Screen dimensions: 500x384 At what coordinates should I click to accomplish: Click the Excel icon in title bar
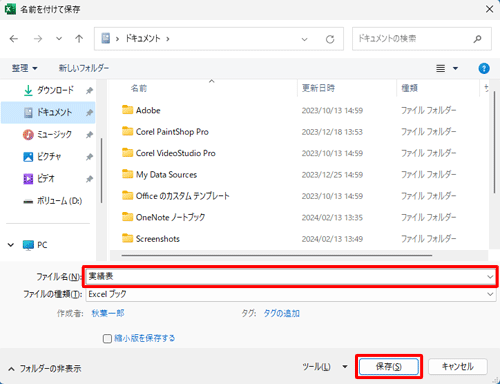tap(10, 9)
